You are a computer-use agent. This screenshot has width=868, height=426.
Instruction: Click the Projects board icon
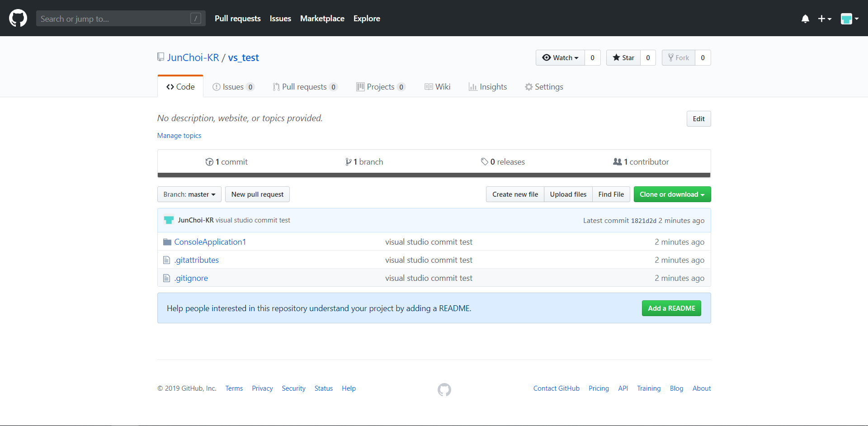(x=360, y=87)
